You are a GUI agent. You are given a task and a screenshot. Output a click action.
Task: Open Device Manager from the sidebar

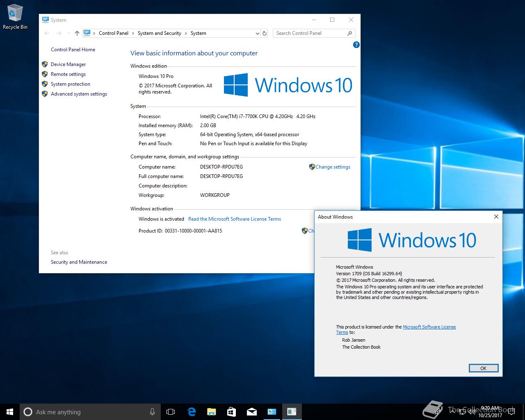pyautogui.click(x=68, y=64)
